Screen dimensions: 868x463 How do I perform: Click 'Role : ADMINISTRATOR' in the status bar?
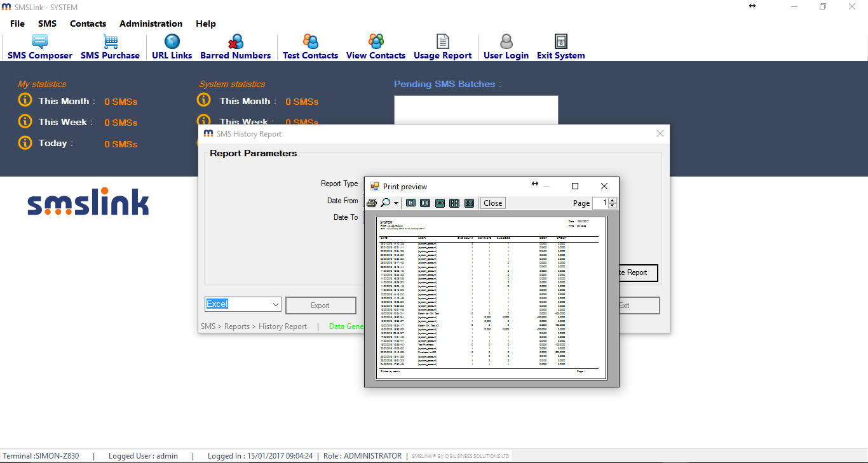[362, 456]
